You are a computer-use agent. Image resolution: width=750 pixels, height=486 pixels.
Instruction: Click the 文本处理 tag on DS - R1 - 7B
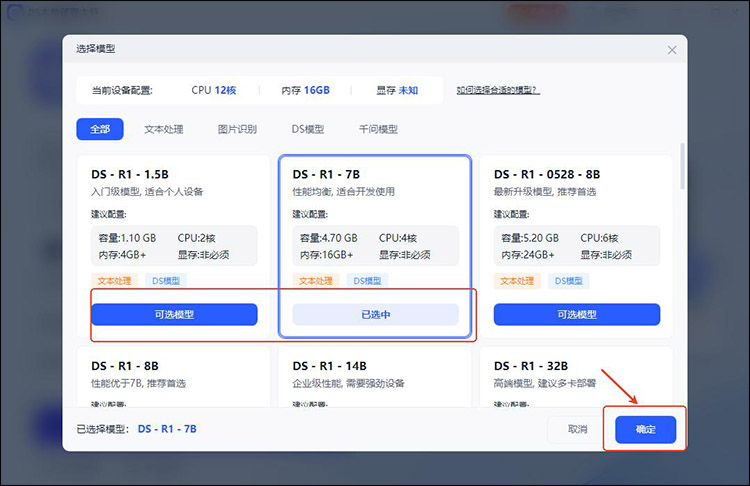point(316,281)
